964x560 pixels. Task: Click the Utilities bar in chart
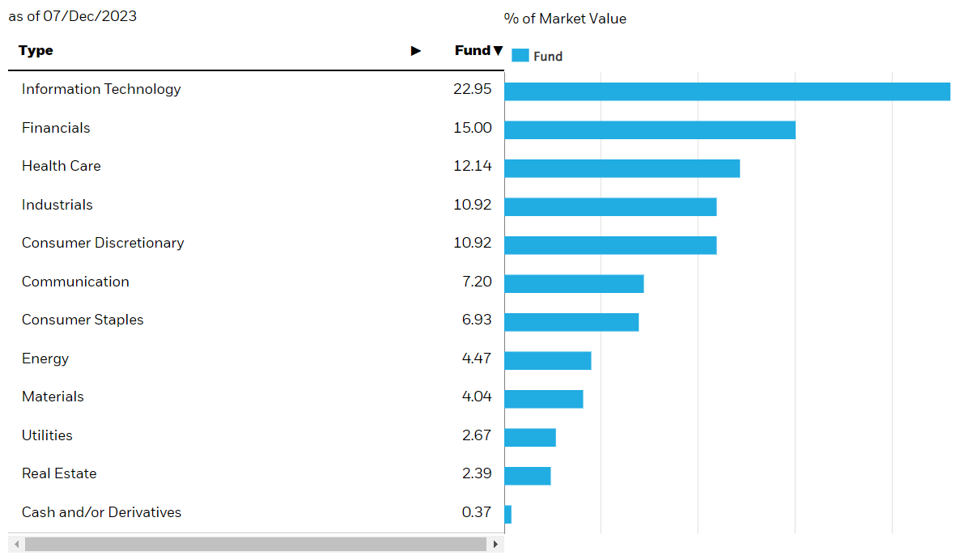[530, 437]
